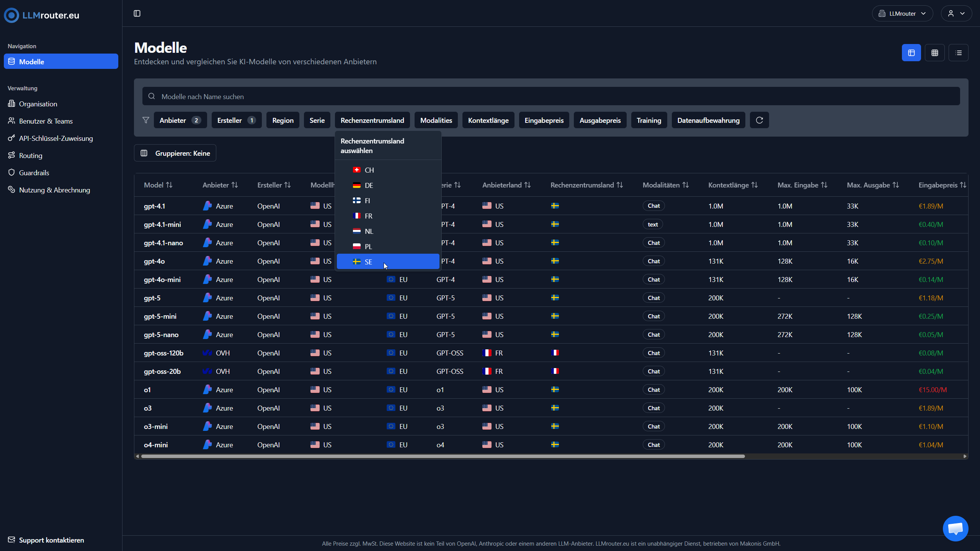
Task: Switch to the grid view icon
Action: [935, 53]
